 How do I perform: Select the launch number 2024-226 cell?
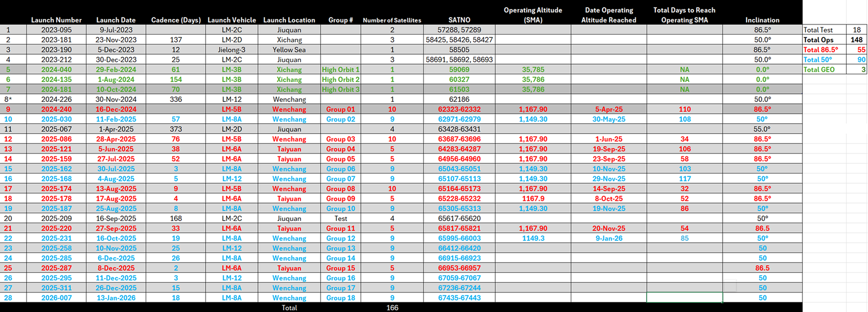56,99
